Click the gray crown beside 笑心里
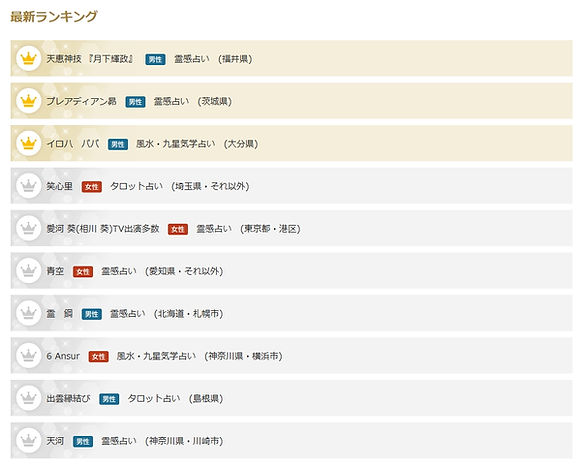Screen dimensions: 585x472 click(x=29, y=185)
